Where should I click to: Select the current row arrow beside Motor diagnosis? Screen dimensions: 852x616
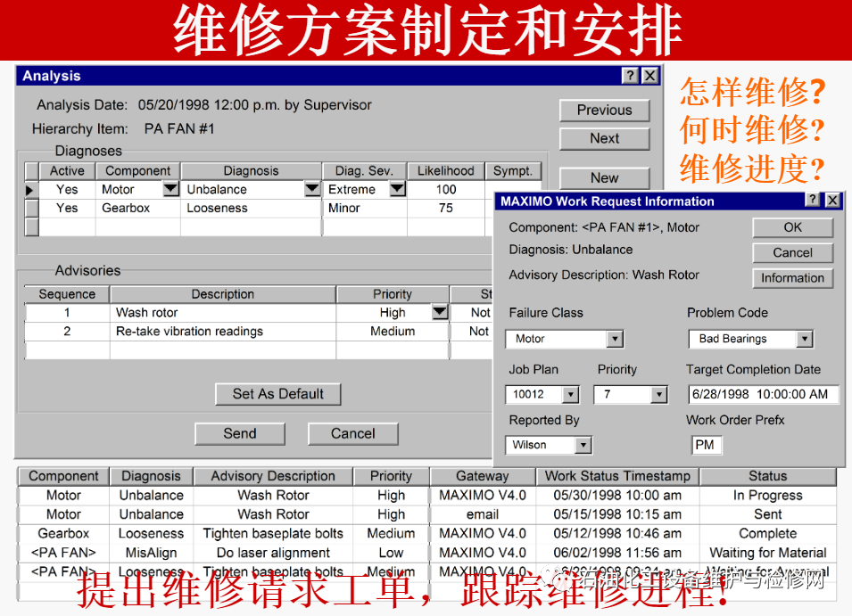point(31,190)
